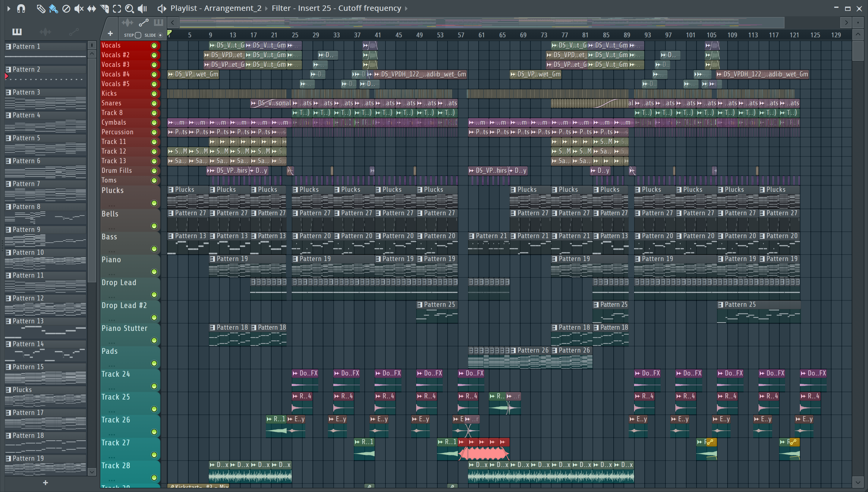
Task: Mute the Kicks track
Action: [154, 94]
